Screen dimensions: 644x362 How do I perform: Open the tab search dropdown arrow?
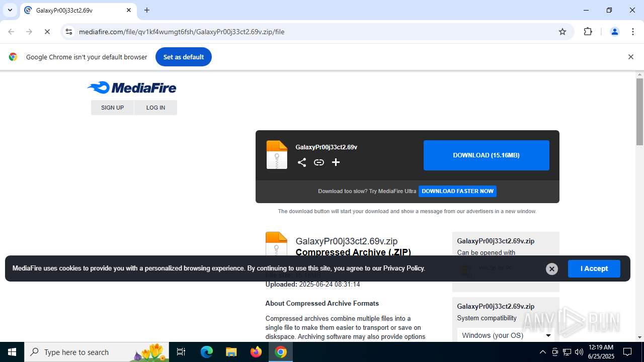(x=10, y=10)
